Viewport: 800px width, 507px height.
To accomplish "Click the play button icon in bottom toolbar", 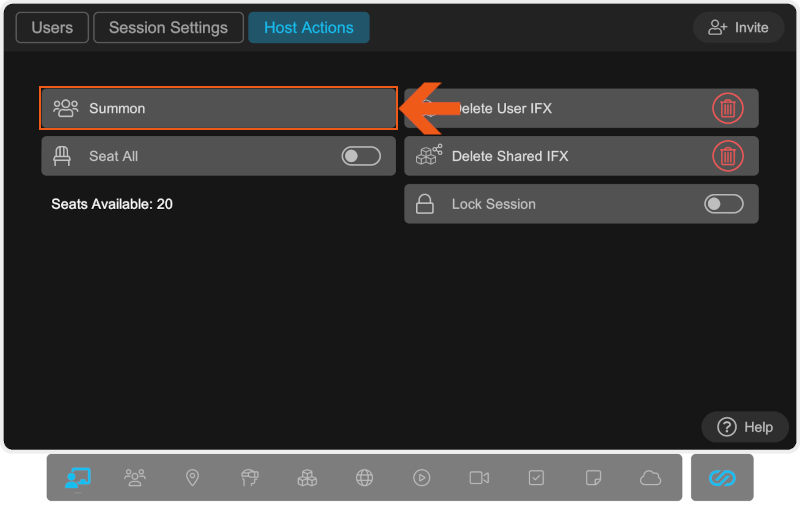I will [422, 478].
